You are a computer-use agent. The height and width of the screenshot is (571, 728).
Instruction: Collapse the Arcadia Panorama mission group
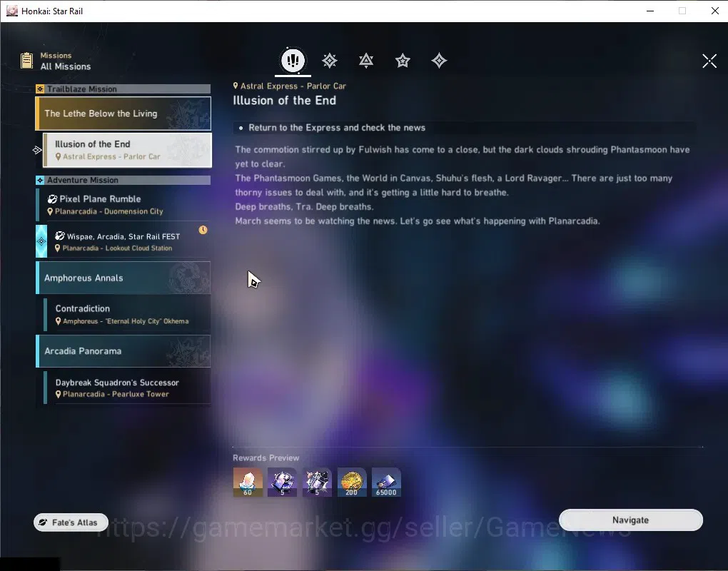tap(123, 351)
